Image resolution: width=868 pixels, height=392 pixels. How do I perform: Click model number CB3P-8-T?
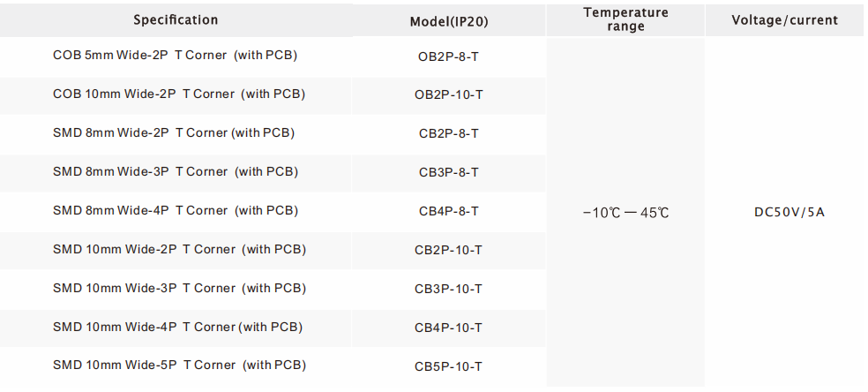(x=448, y=172)
